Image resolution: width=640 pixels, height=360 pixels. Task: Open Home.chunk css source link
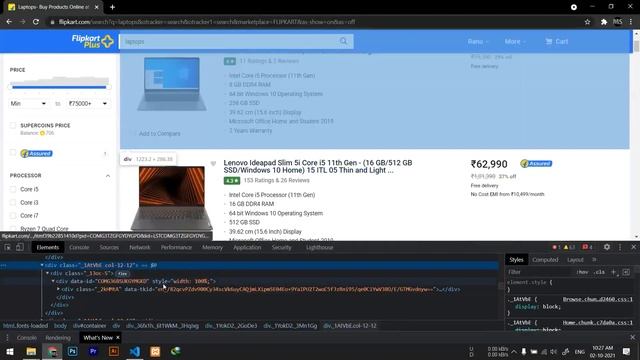(x=598, y=322)
